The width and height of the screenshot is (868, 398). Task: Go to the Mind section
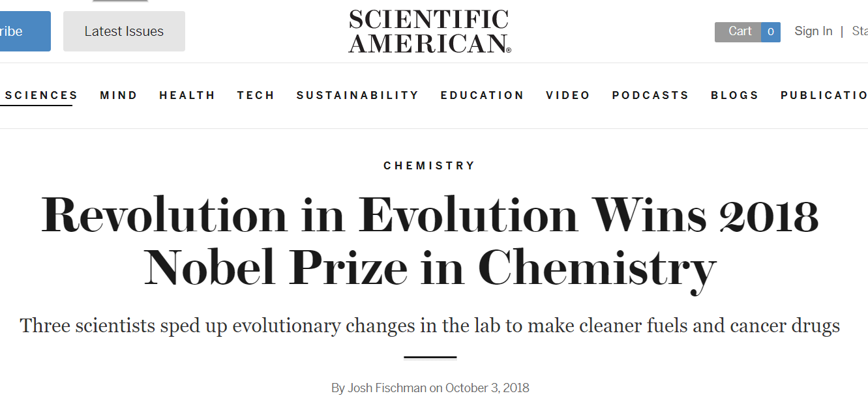[119, 95]
